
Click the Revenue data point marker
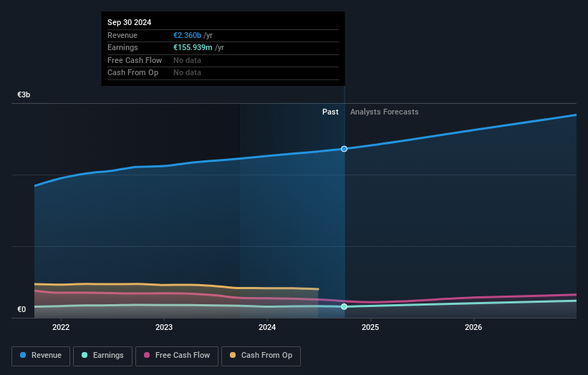344,149
